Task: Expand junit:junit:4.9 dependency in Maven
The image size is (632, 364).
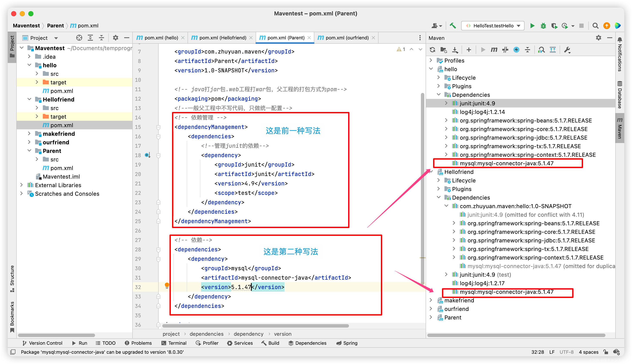Action: tap(446, 103)
